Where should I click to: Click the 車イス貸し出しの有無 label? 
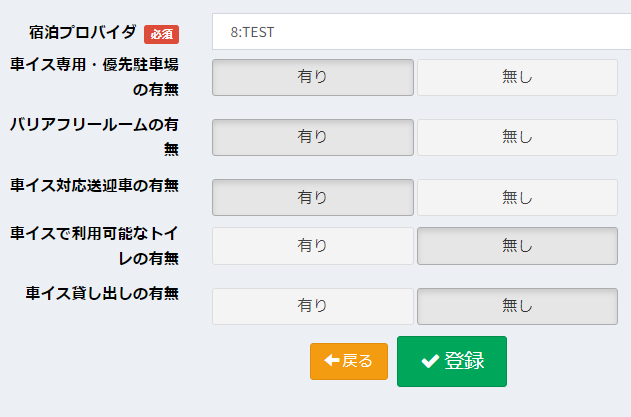(x=102, y=293)
